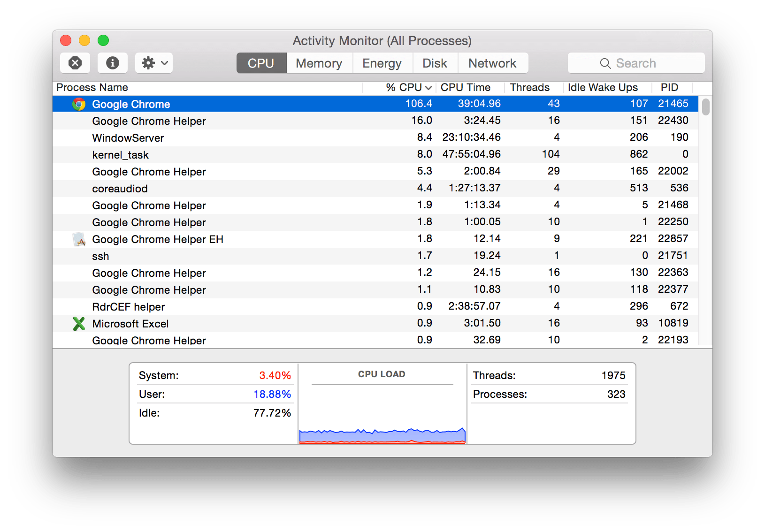Select Google Chrome Helper with PID 22002
765x532 pixels.
149,172
